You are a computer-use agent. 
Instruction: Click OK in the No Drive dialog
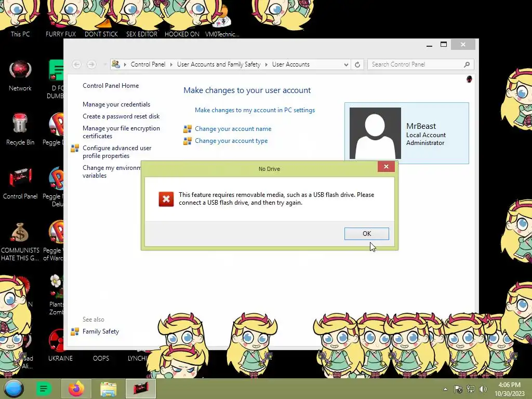click(366, 234)
